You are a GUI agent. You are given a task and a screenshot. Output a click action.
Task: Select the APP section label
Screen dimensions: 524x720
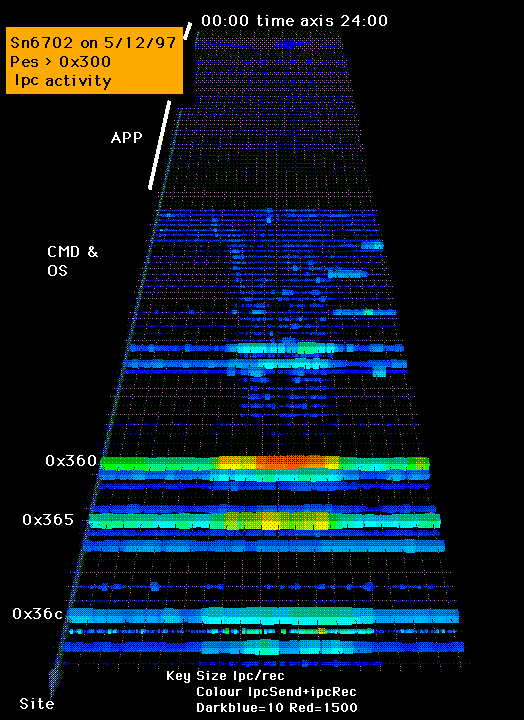point(126,137)
